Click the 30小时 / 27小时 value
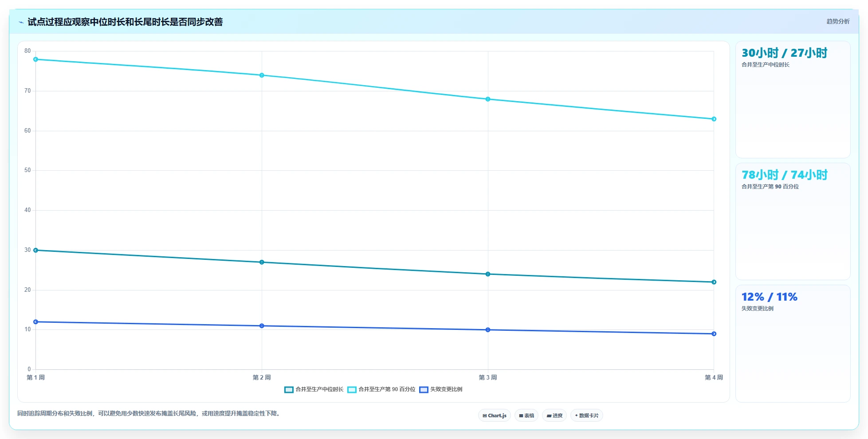The width and height of the screenshot is (868, 439). point(784,53)
